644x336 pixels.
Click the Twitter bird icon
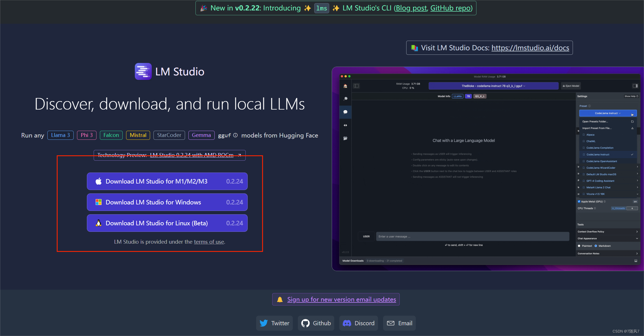point(264,323)
